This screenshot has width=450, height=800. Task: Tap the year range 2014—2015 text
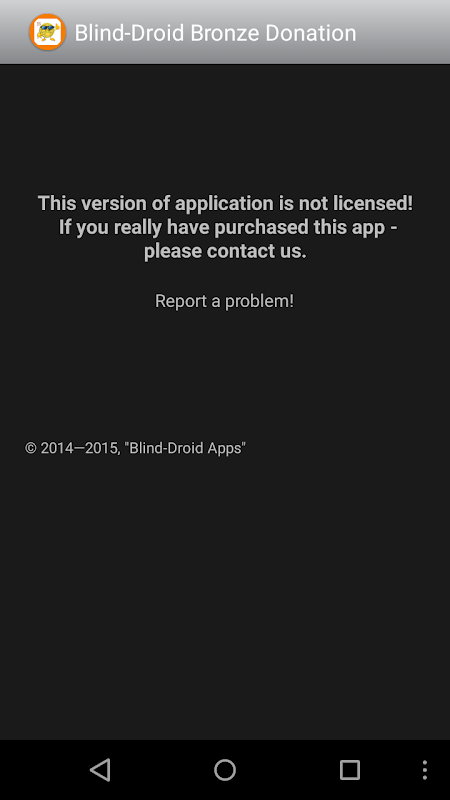coord(80,448)
